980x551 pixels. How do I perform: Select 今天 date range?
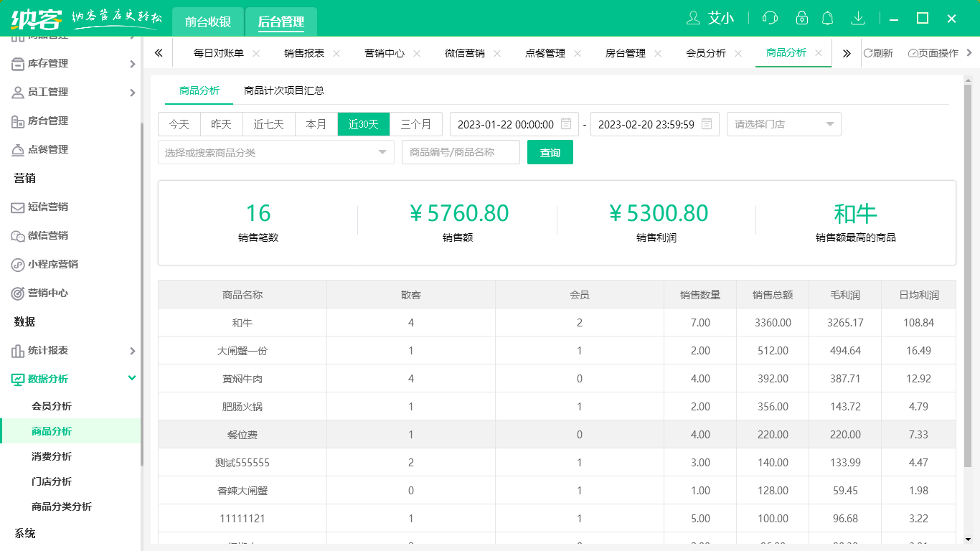coord(179,124)
